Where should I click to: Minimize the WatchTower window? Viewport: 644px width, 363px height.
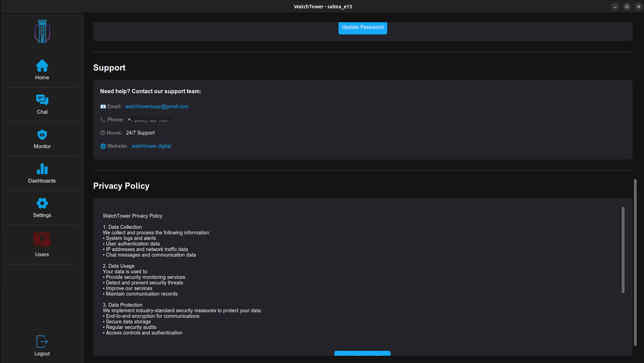(x=615, y=7)
